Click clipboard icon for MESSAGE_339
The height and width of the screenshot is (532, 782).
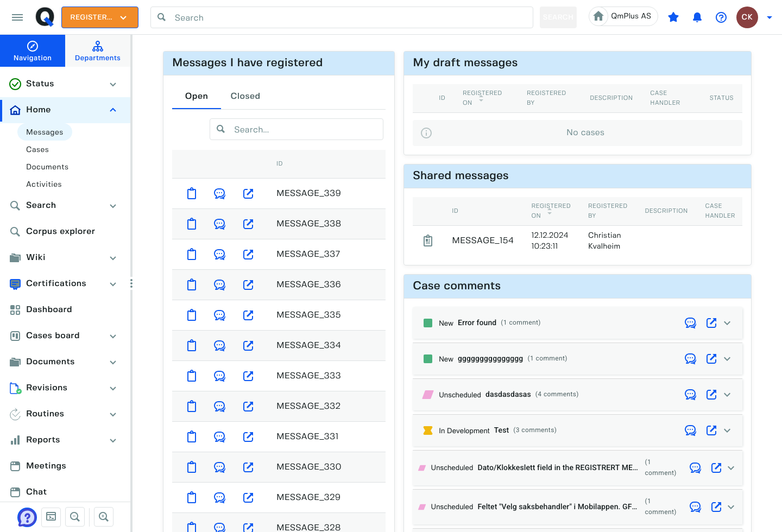pos(192,193)
